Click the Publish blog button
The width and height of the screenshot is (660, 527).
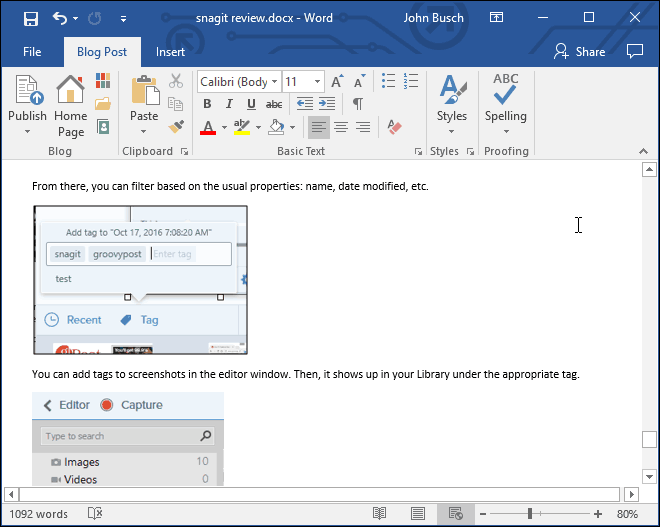(x=27, y=98)
